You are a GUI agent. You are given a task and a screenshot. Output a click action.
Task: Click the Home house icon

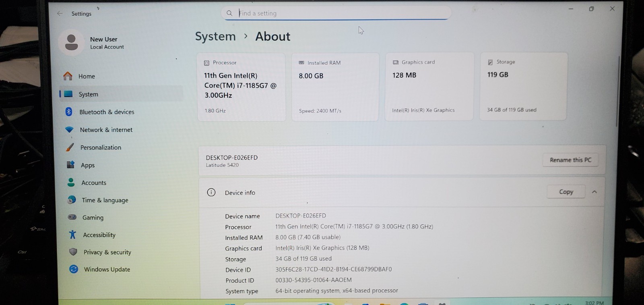click(x=68, y=76)
